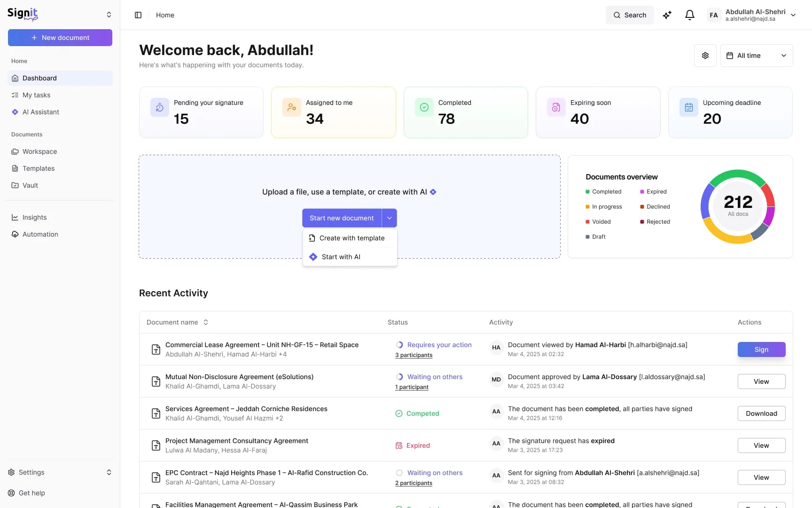Open dashboard settings gear near the time filter
Image resolution: width=812 pixels, height=508 pixels.
pos(705,55)
